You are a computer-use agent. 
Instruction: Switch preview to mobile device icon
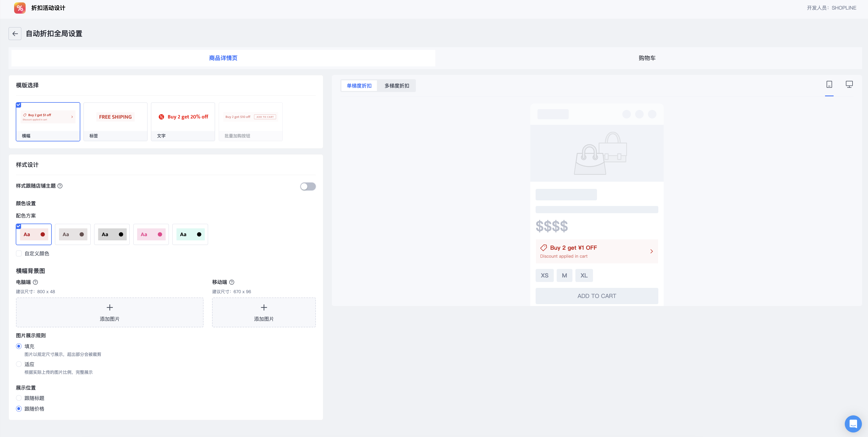click(x=829, y=85)
